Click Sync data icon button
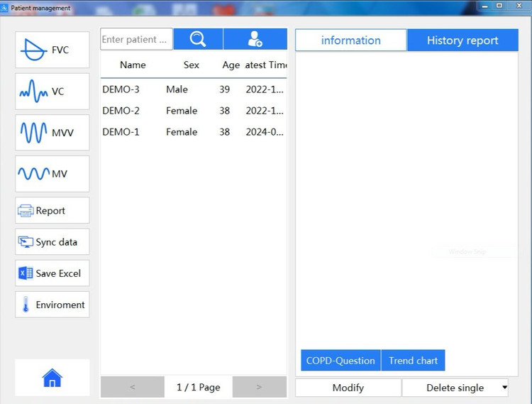Viewport: 532px width, 404px height. coord(52,242)
